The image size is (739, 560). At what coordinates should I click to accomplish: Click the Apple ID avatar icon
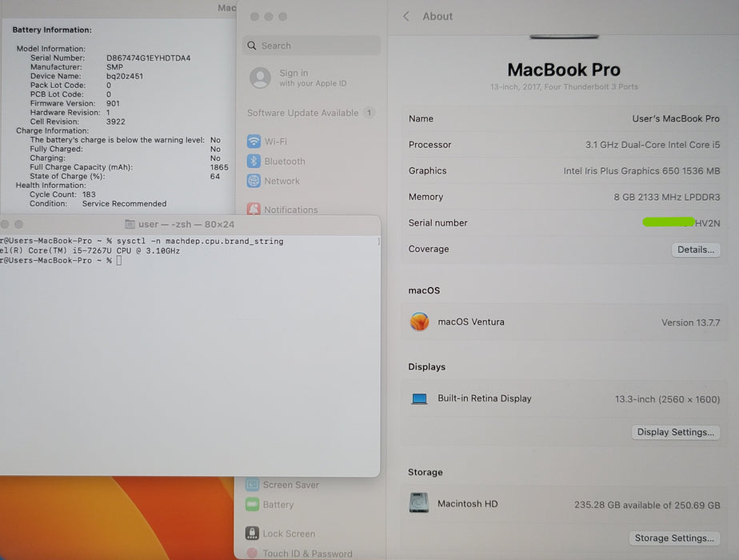click(260, 78)
